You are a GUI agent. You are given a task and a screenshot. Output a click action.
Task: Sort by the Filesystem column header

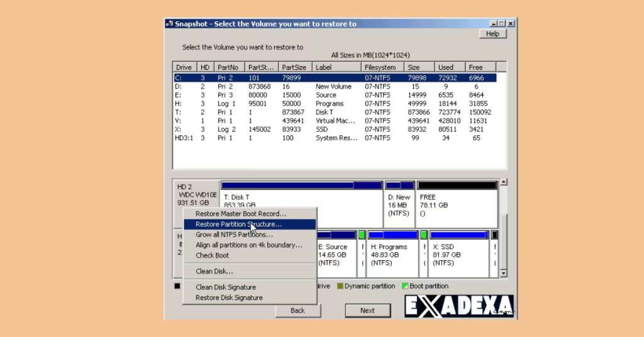383,67
